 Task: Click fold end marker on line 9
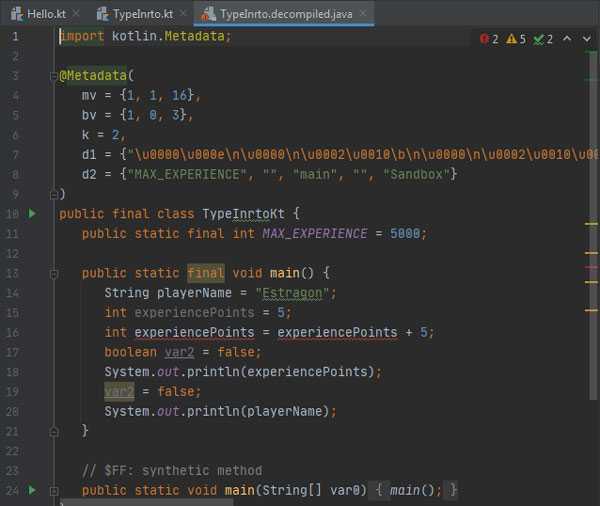[x=54, y=195]
